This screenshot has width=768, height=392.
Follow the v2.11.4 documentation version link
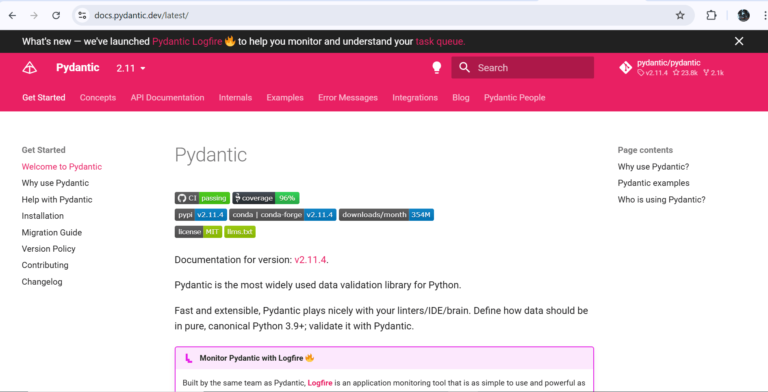pos(310,260)
